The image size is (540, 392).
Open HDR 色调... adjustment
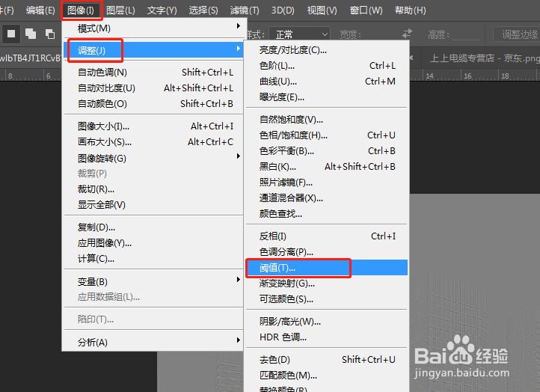327,337
